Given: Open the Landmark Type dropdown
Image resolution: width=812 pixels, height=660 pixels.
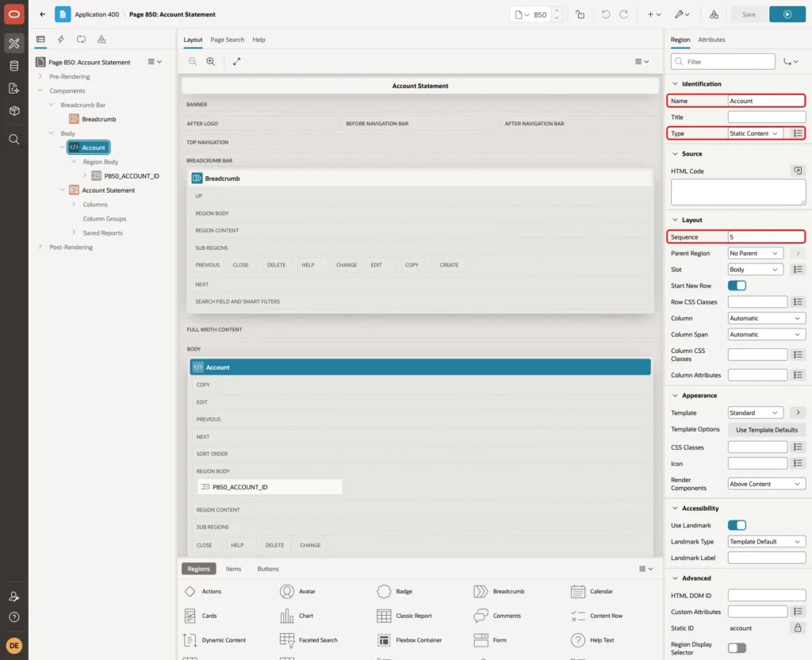Looking at the screenshot, I should 767,542.
